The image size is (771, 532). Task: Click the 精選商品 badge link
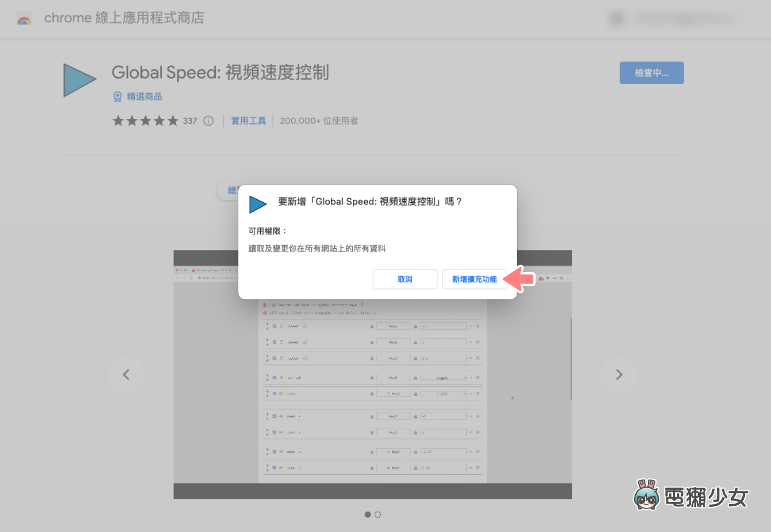pyautogui.click(x=145, y=97)
